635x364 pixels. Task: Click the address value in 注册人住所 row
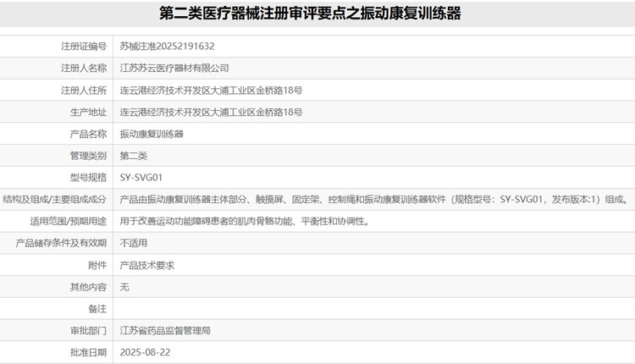(x=211, y=90)
